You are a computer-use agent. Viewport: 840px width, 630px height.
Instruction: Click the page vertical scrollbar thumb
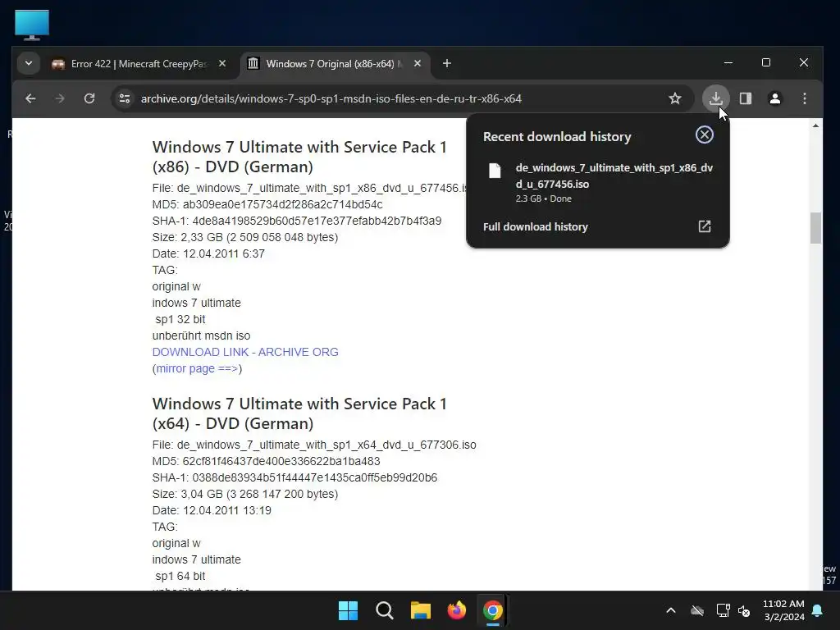[815, 228]
